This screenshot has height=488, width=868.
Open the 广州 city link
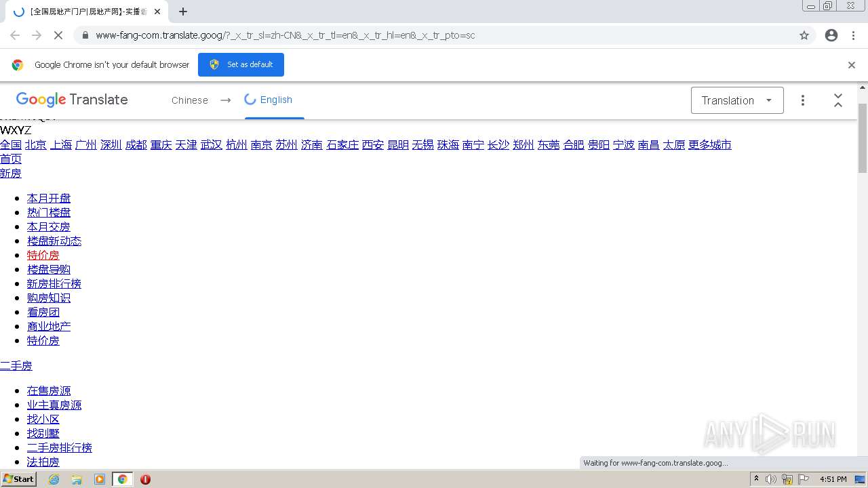tap(86, 144)
